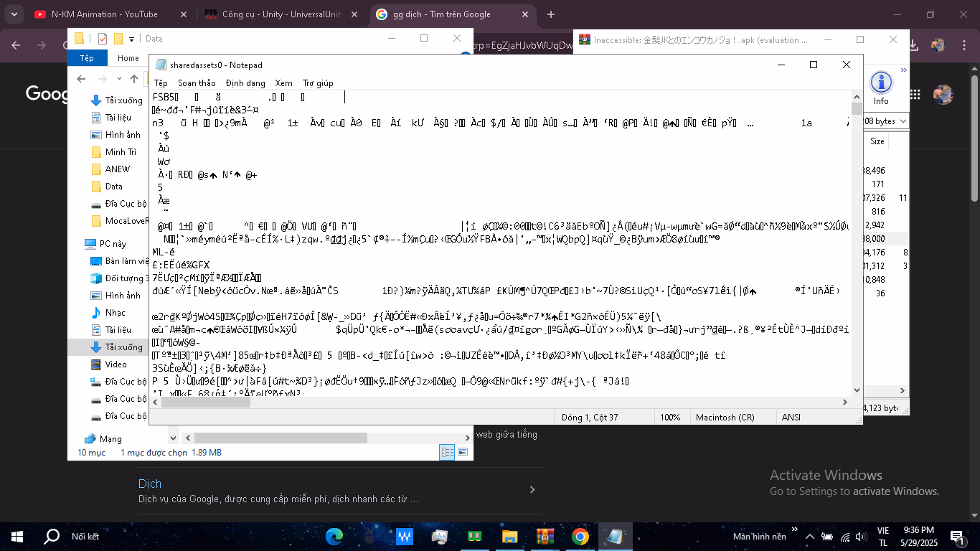Open the blue waveform app on taskbar
This screenshot has height=551, width=980.
[404, 536]
